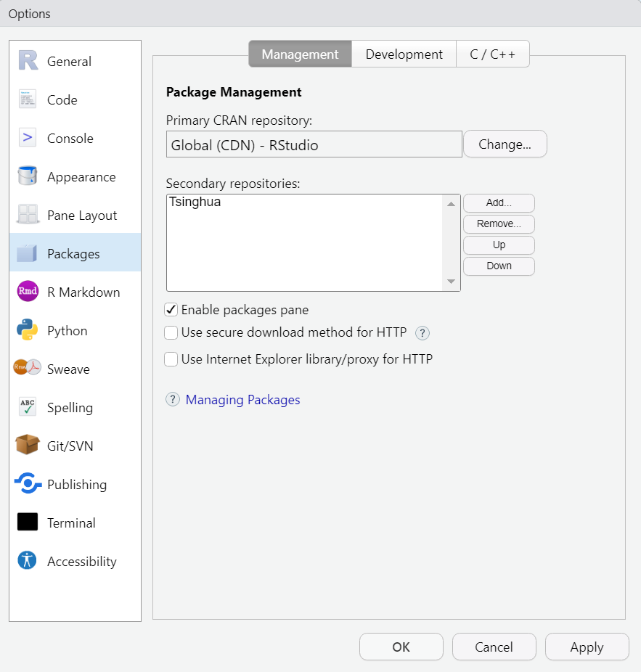Click help icon beside secure download option

pos(422,333)
